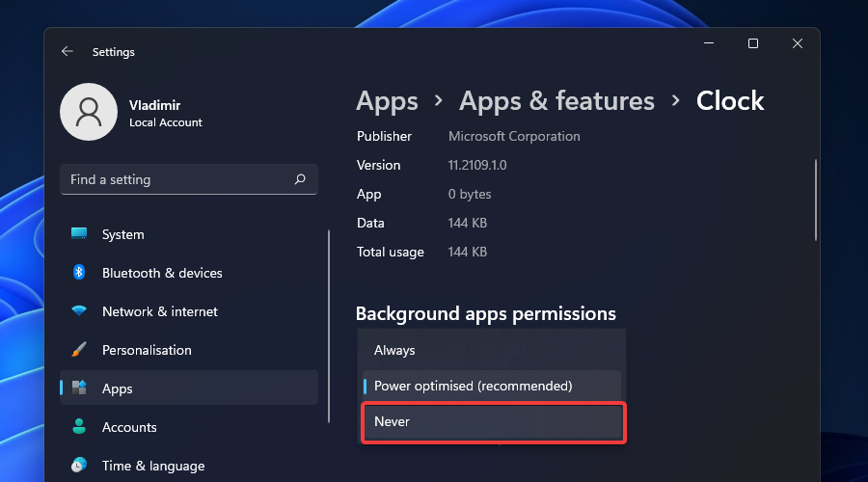Click the Network wifi icon
Image resolution: width=868 pixels, height=482 pixels.
point(79,311)
